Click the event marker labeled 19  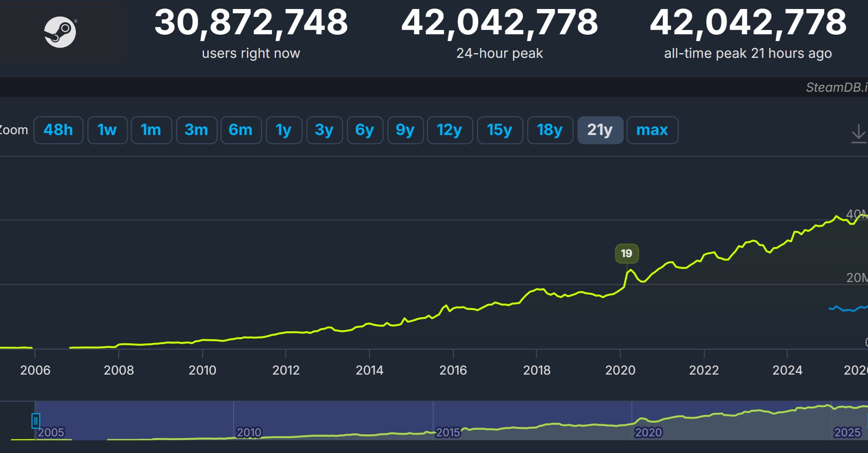627,253
